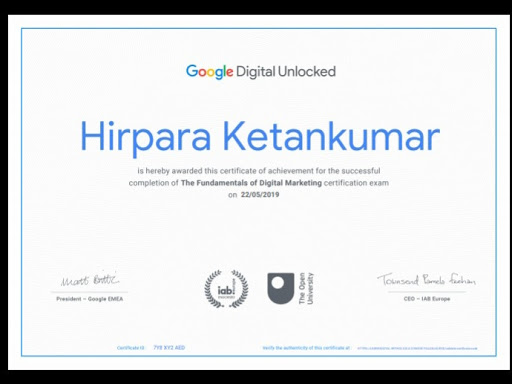Click the 'Certificate ID' label
The height and width of the screenshot is (384, 512).
131,348
